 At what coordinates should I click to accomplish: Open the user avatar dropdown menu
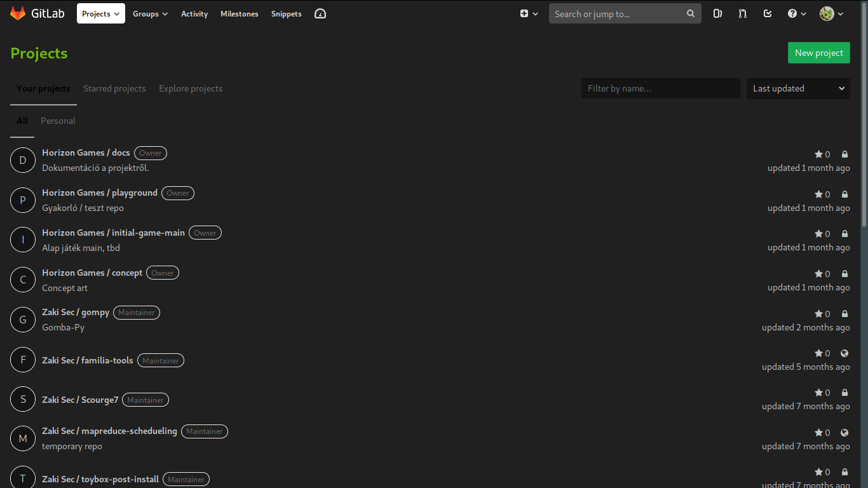point(831,13)
